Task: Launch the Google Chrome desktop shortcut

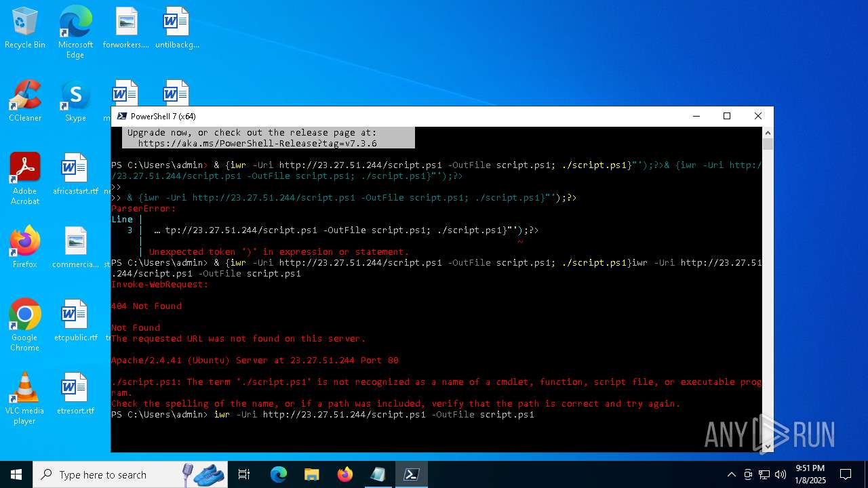Action: tap(25, 325)
